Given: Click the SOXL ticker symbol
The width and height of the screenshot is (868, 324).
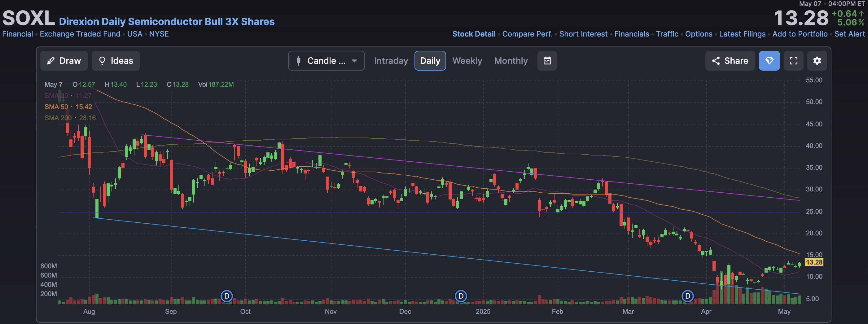Looking at the screenshot, I should (28, 18).
